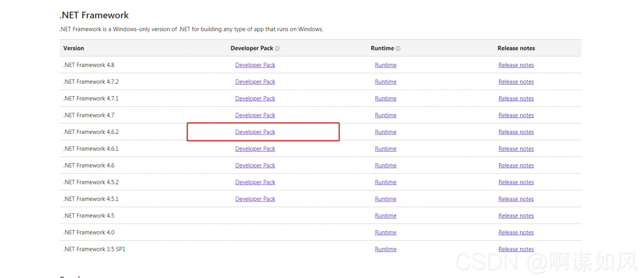View Release notes for .NET Framework 4.7
Image resolution: width=644 pixels, height=278 pixels.
pos(516,115)
